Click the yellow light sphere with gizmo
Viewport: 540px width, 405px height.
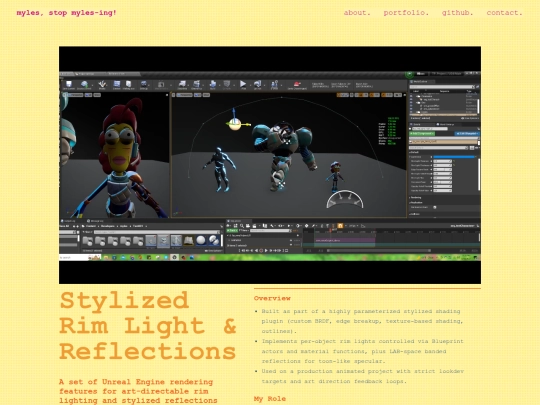(235, 124)
